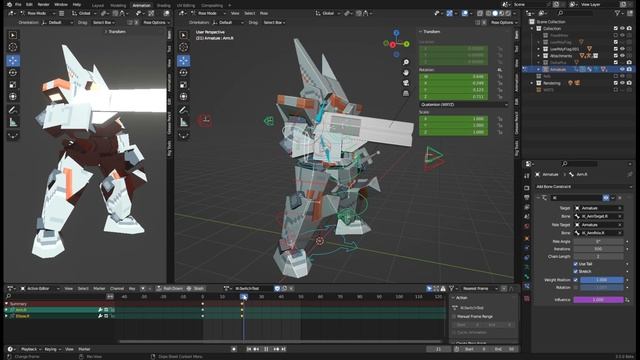Toggle exclude checkbox for Rendering collection
This screenshot has height=360, width=640.
point(616,83)
